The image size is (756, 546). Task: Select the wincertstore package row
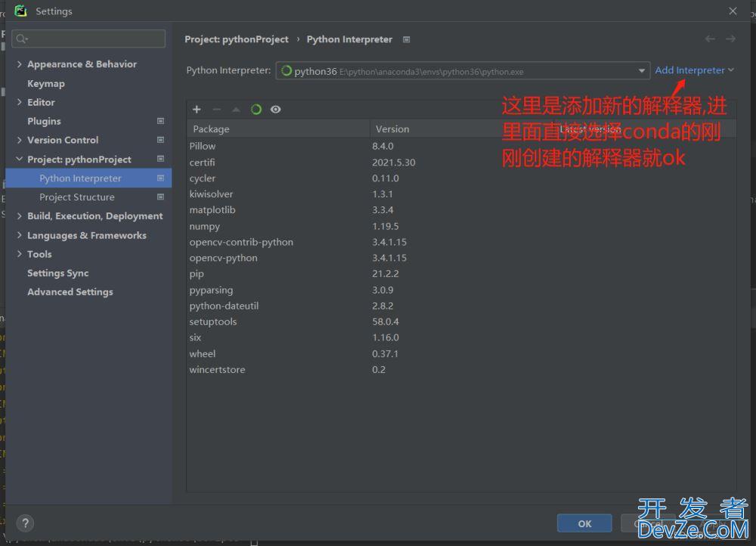[x=461, y=370]
